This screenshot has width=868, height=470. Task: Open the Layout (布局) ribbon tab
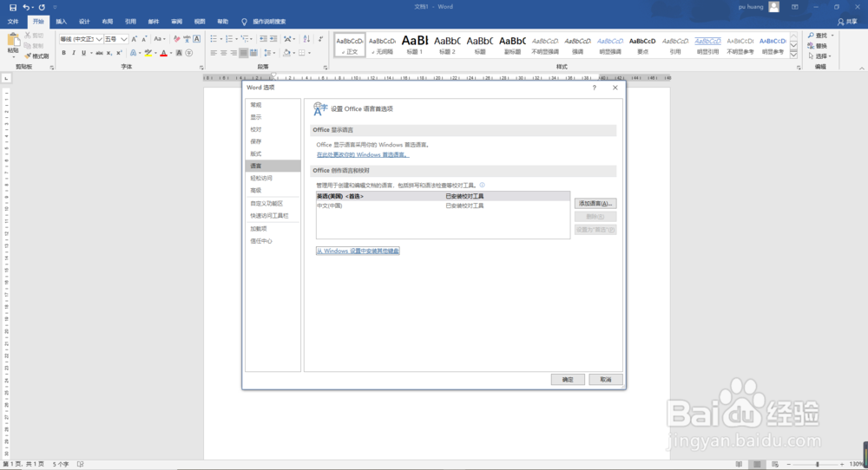[x=108, y=22]
